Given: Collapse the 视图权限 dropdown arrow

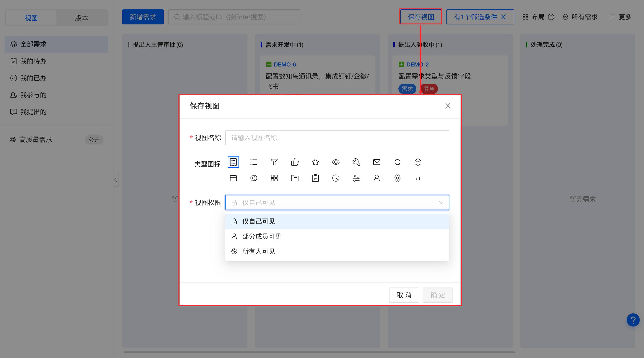Looking at the screenshot, I should [441, 202].
